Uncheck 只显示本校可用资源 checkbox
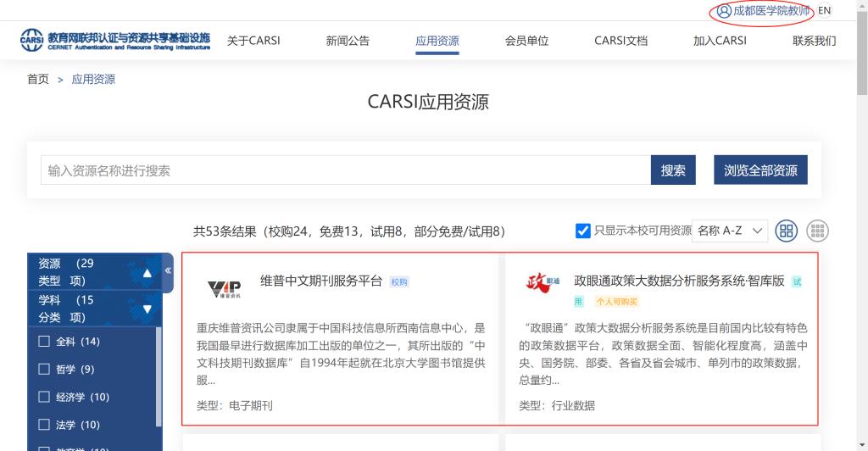 click(583, 231)
